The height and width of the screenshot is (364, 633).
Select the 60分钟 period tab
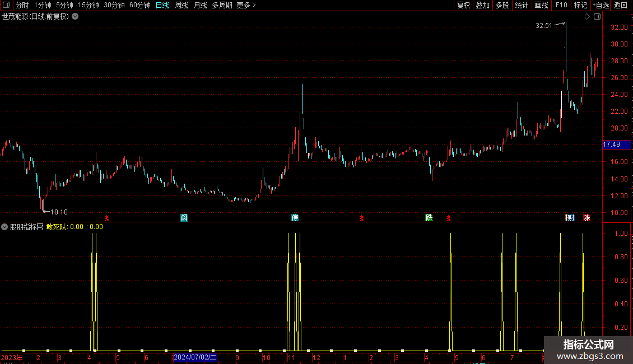point(140,5)
